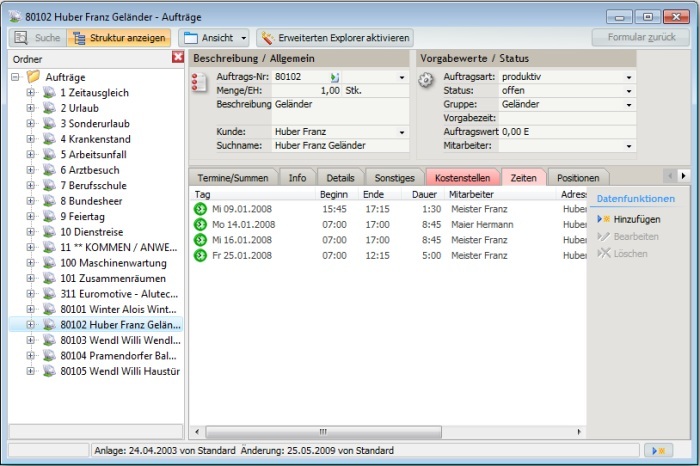
Task: Select 80101 Winter Alois Wint... entry
Action: 118,309
